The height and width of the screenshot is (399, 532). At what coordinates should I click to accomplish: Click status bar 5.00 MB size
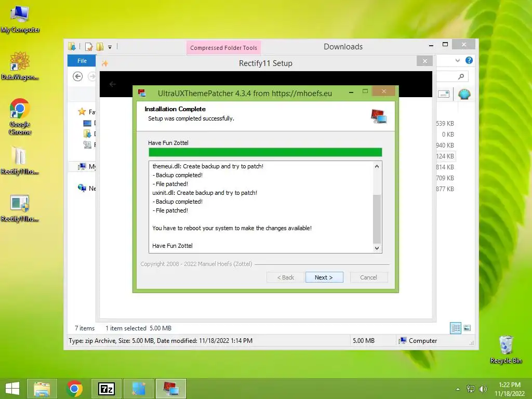coord(363,340)
